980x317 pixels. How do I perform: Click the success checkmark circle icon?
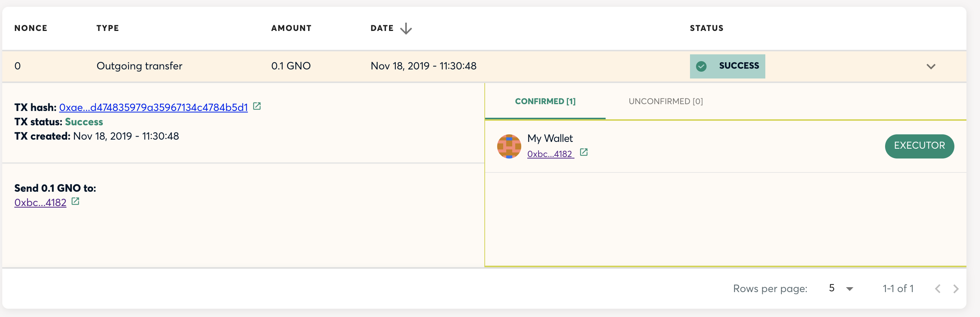point(701,66)
